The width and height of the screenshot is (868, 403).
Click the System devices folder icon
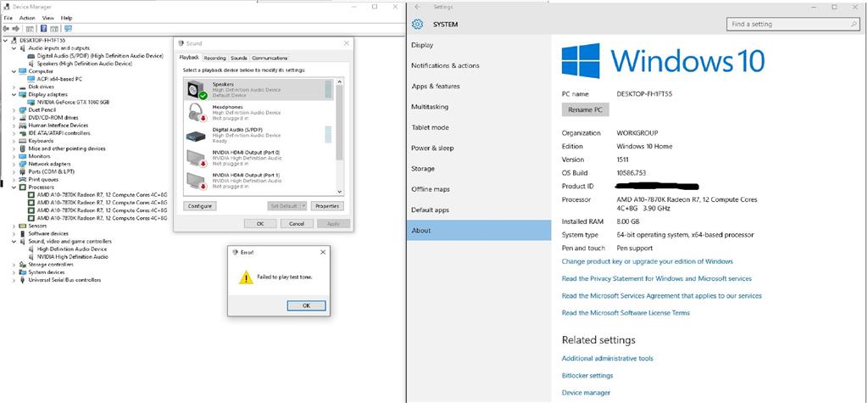22,272
